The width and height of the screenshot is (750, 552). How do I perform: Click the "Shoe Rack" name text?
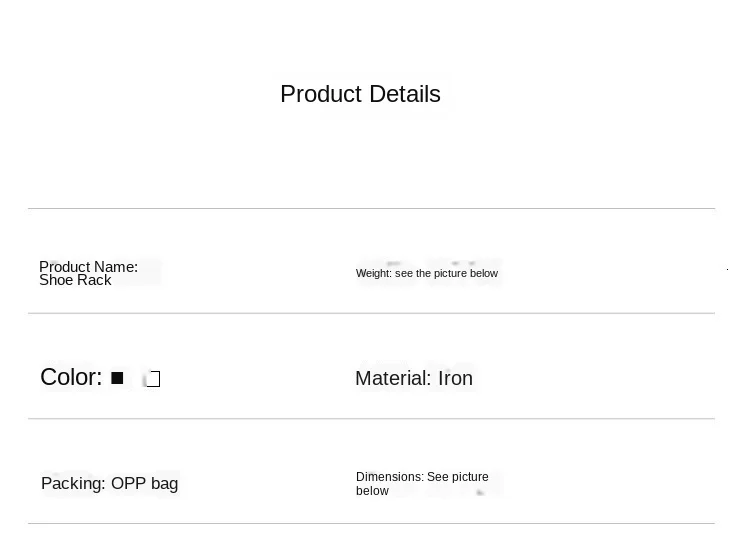(x=75, y=281)
